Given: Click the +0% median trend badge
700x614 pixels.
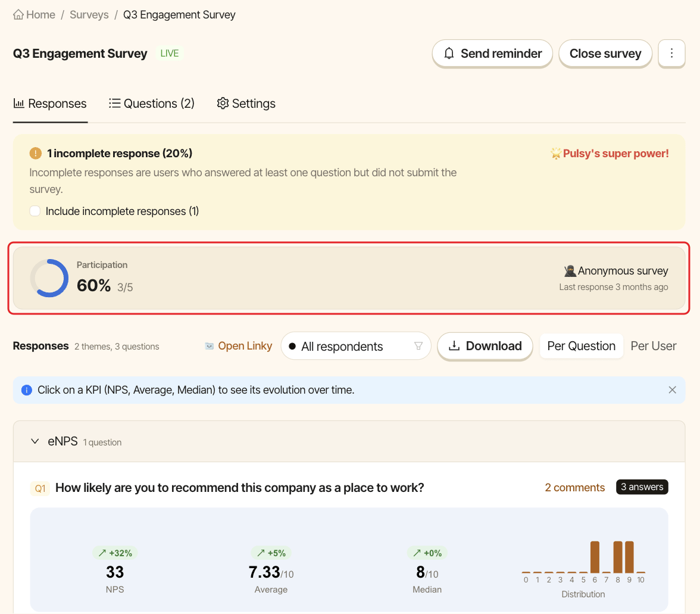Looking at the screenshot, I should (x=427, y=553).
